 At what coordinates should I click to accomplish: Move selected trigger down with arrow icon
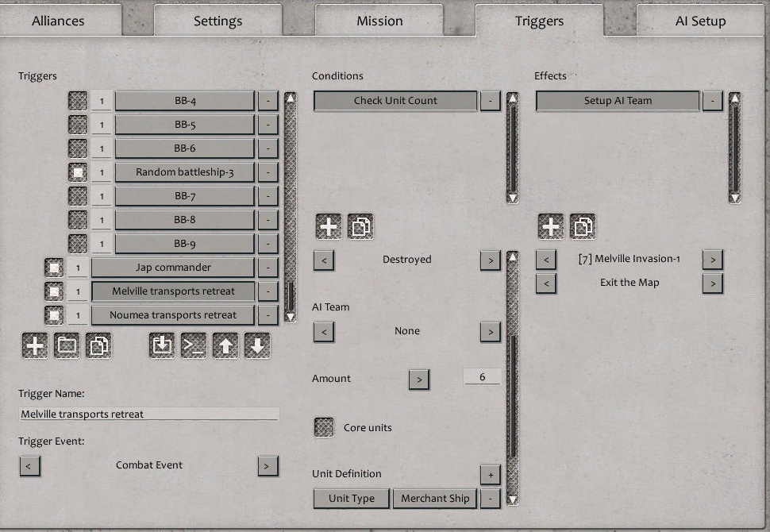point(257,346)
